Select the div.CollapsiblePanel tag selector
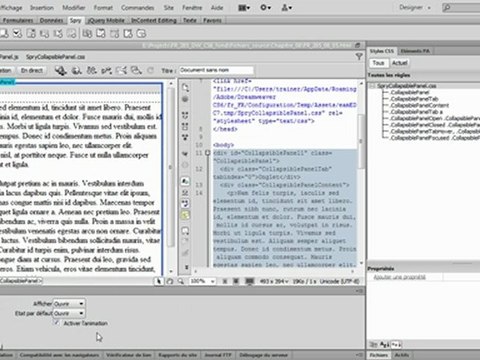 click(x=21, y=281)
